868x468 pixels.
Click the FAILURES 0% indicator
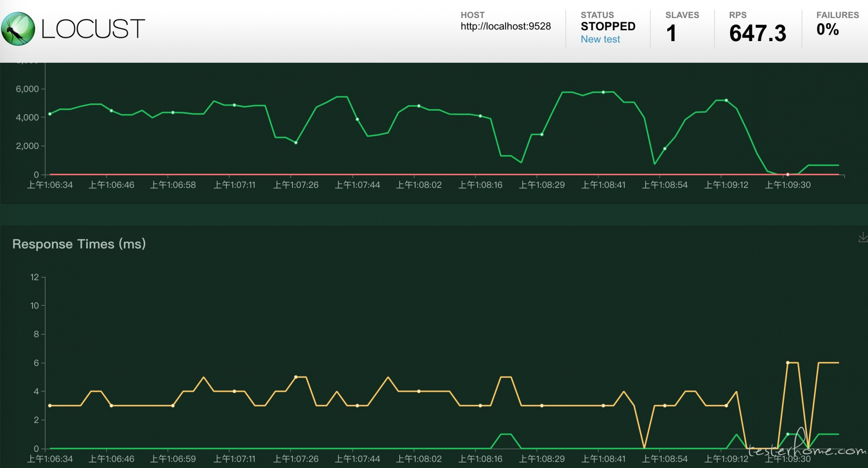827,29
